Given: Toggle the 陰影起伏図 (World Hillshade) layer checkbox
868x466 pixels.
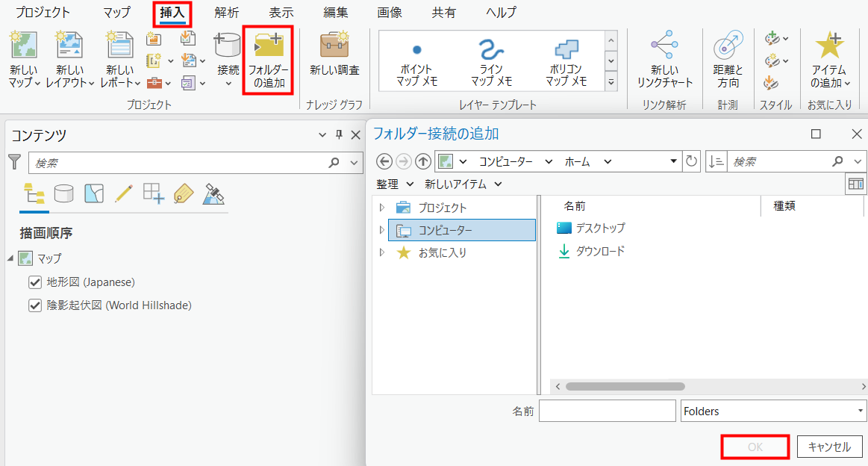Looking at the screenshot, I should tap(34, 305).
